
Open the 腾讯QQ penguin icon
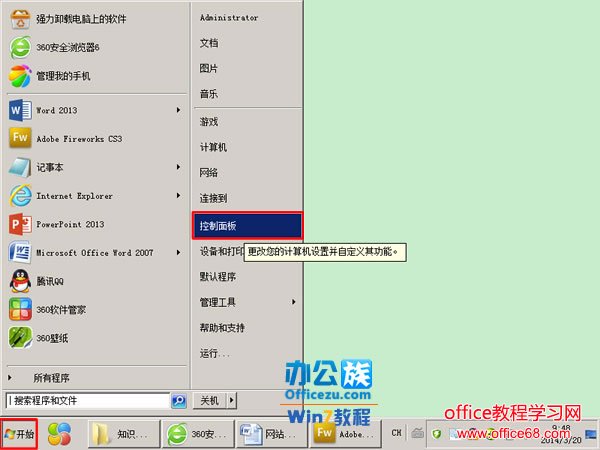click(x=20, y=281)
